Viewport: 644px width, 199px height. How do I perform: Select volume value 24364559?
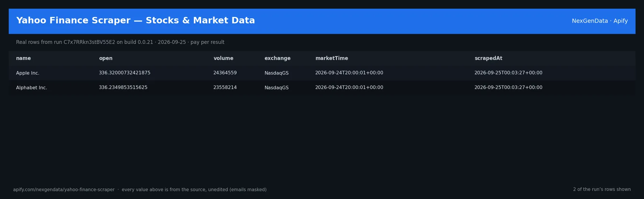pyautogui.click(x=225, y=73)
